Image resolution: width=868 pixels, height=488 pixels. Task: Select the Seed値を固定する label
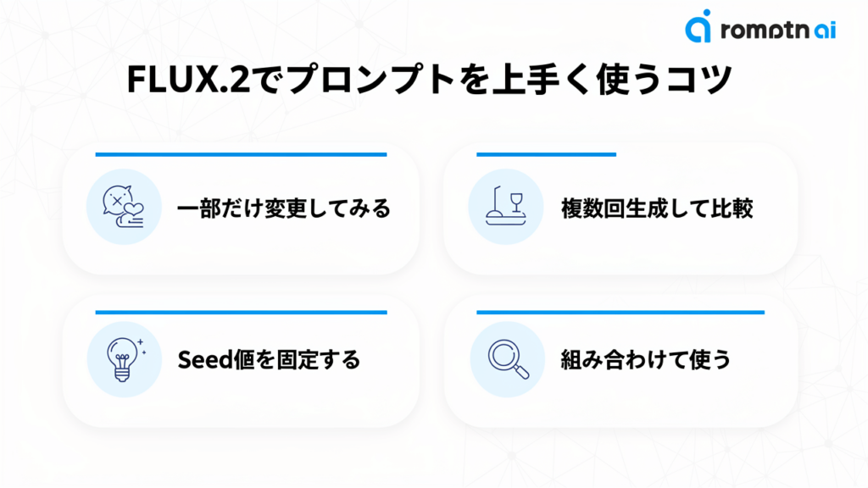point(269,360)
